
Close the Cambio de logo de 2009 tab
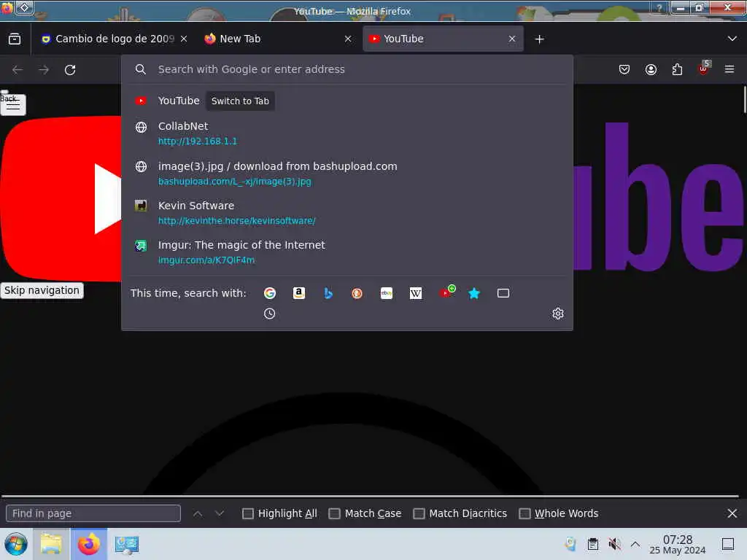click(x=184, y=39)
